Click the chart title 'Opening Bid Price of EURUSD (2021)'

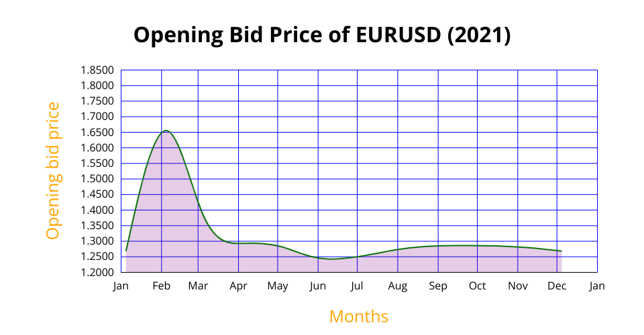coord(322,36)
